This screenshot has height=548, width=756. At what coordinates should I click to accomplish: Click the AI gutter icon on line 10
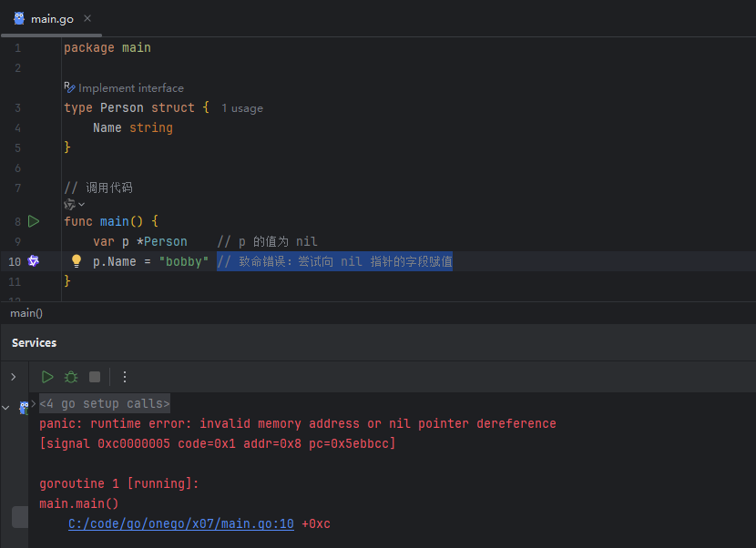[x=34, y=261]
